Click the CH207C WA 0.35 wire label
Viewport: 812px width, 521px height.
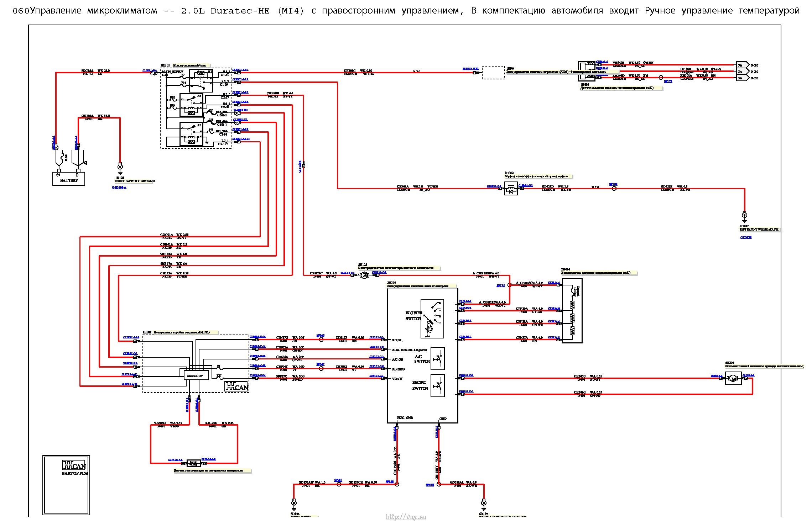pyautogui.click(x=588, y=377)
